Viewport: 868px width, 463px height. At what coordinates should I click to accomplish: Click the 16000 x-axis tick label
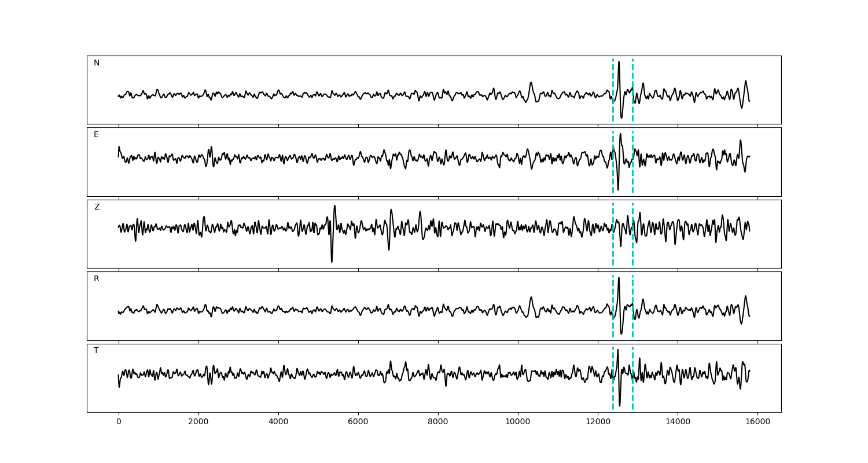757,422
